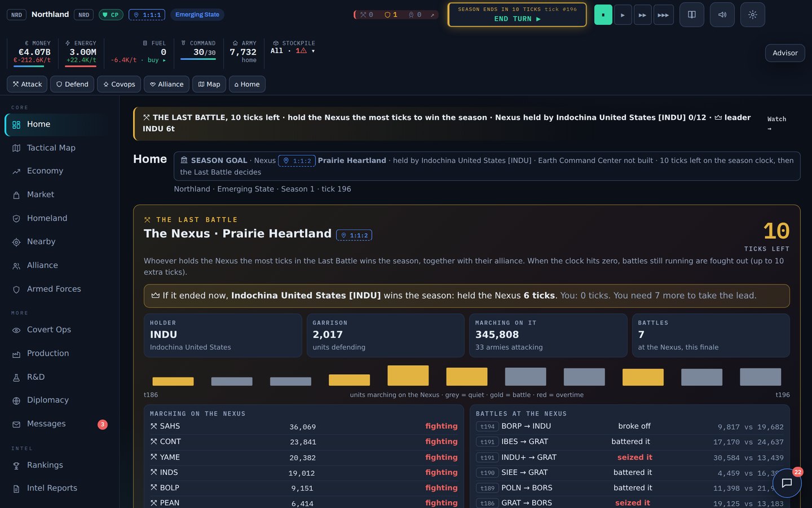Switch theme with the sun icon

point(752,15)
